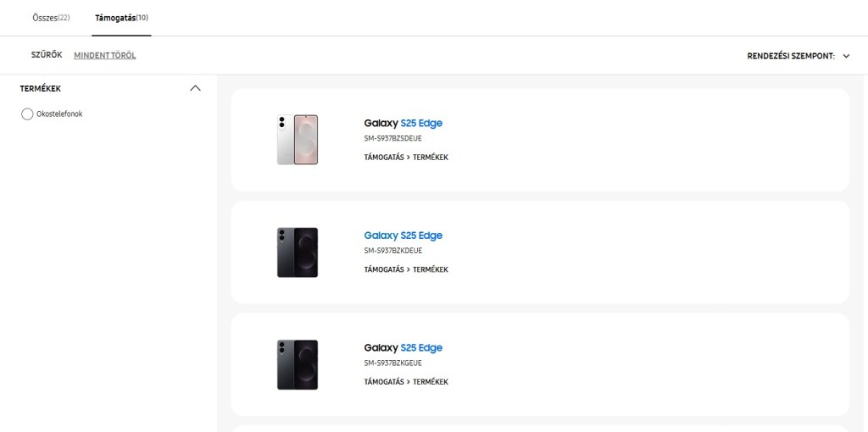Click the sort dropdown chevron arrow

click(846, 56)
